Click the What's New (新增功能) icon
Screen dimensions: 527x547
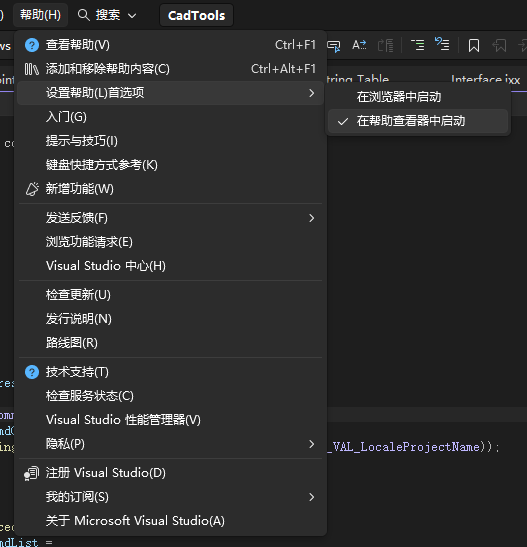click(32, 189)
